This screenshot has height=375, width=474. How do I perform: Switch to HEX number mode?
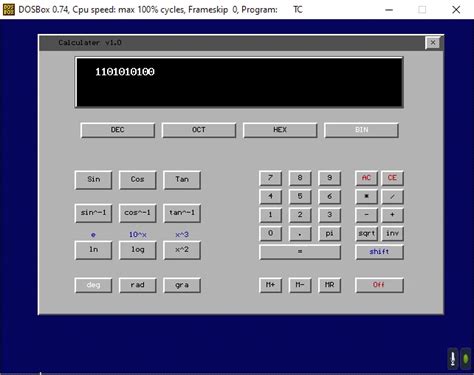tap(280, 130)
